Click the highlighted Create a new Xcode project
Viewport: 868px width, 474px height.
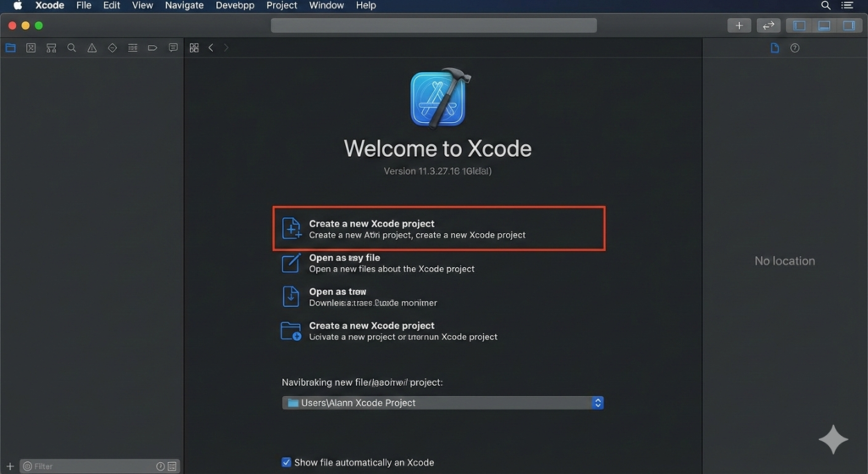click(438, 229)
